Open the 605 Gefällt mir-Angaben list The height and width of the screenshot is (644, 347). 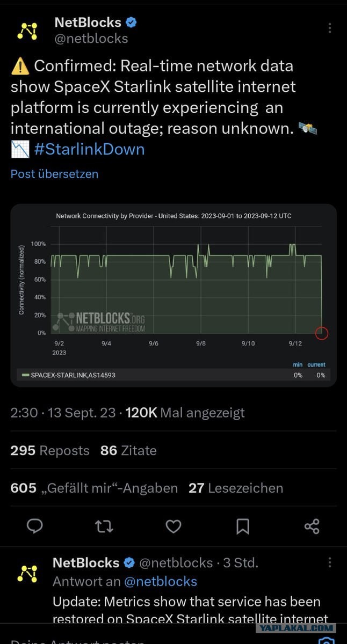(x=94, y=488)
